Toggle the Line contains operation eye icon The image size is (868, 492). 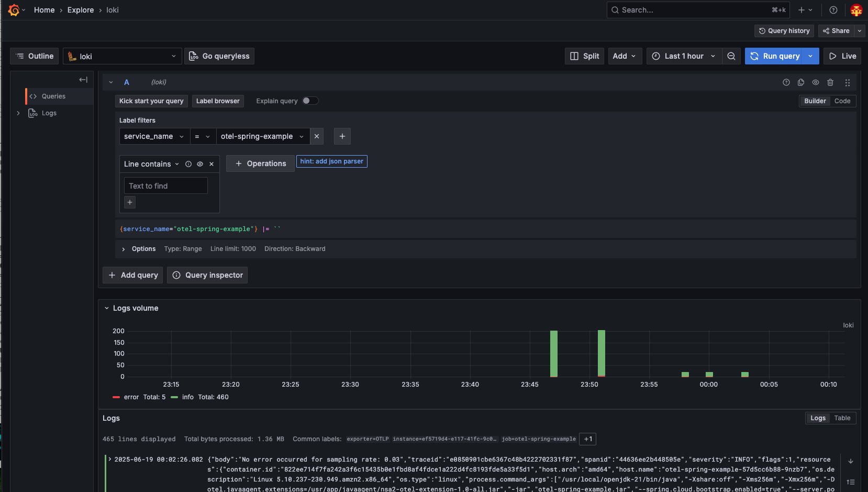(x=200, y=164)
